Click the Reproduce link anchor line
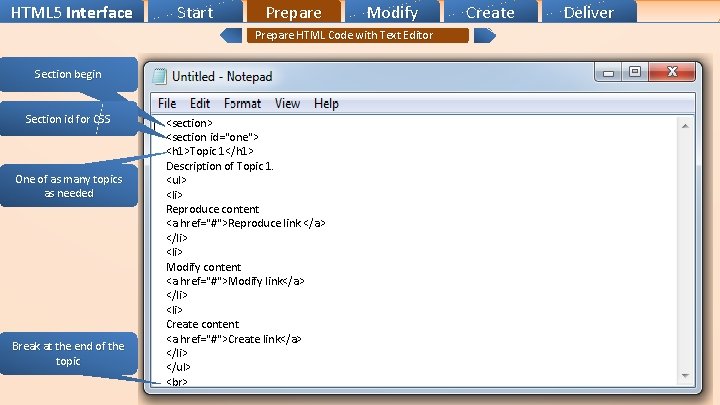 [246, 224]
